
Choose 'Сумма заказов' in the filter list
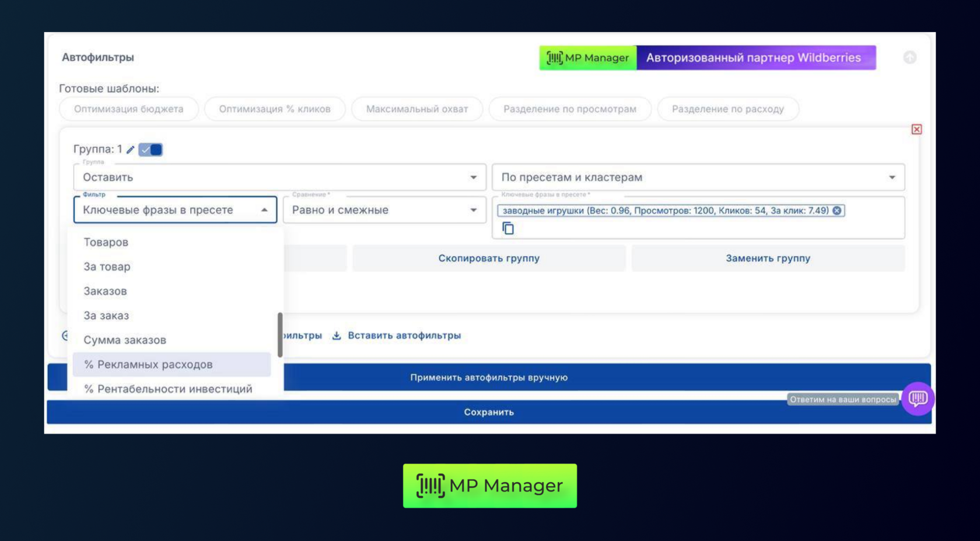125,340
